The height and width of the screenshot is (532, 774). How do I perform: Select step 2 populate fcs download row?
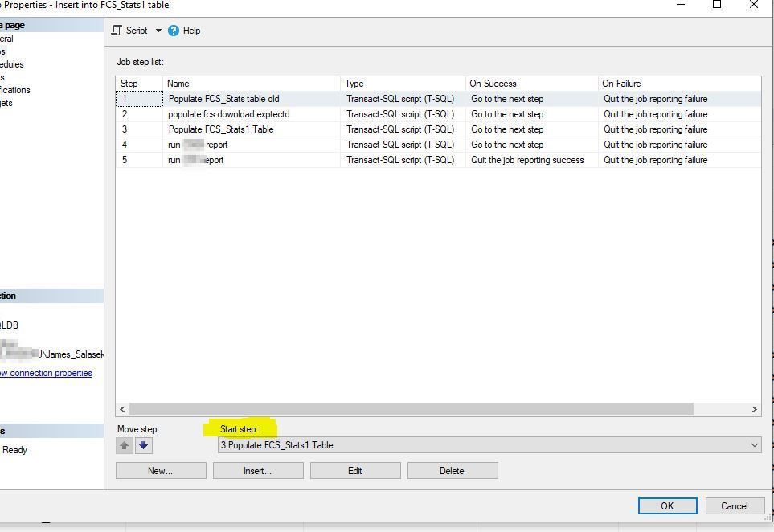[228, 114]
